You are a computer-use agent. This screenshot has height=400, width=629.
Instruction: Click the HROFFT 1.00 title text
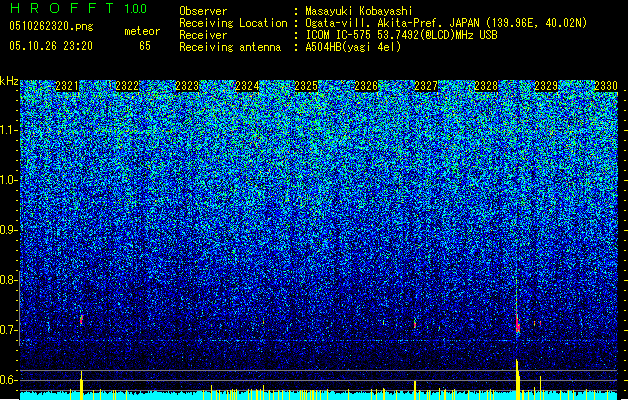(x=79, y=8)
